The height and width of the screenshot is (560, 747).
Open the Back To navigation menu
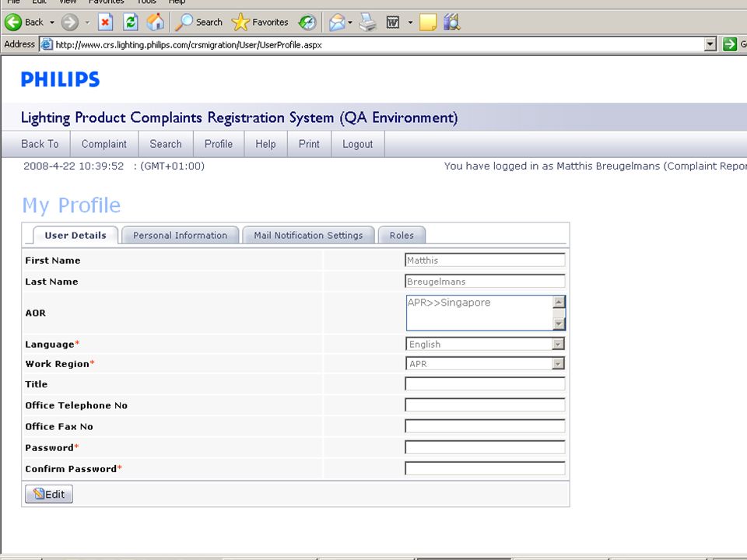(40, 144)
